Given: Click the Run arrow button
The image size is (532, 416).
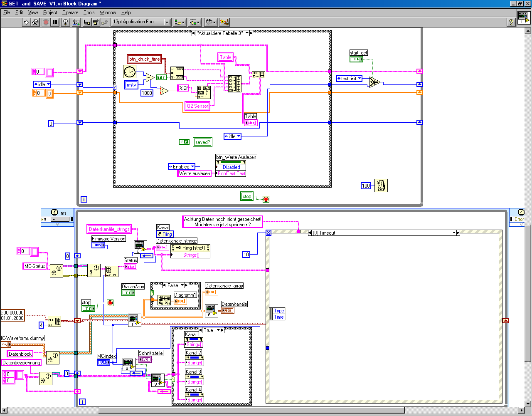Looking at the screenshot, I should point(26,22).
